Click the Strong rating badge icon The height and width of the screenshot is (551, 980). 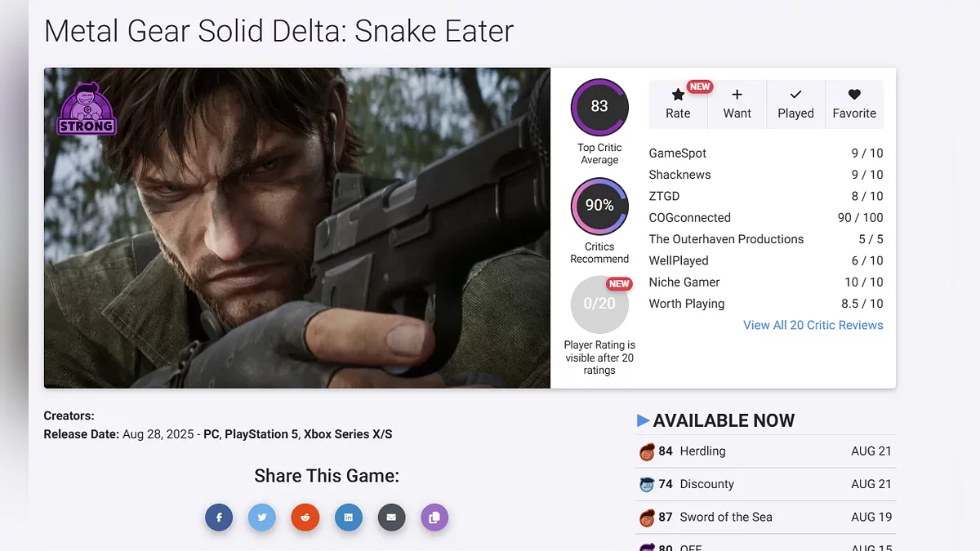[x=87, y=109]
